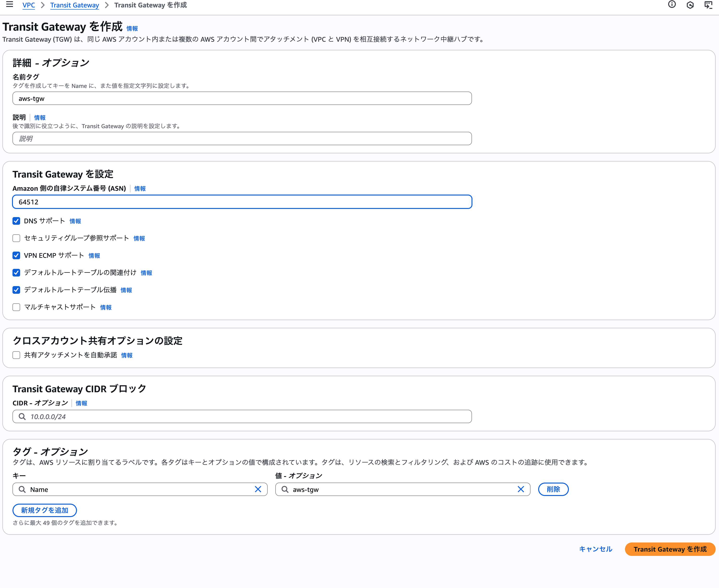
Task: Open CloudShell from the top bar
Action: 708,5
